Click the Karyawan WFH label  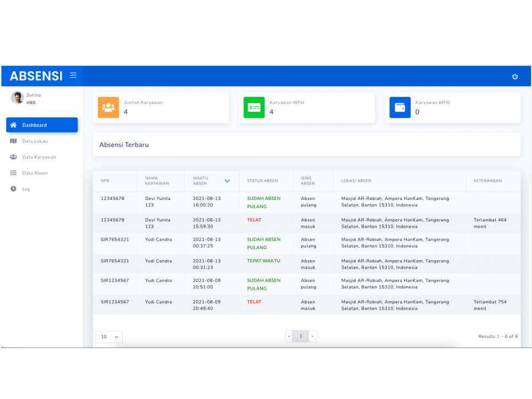click(287, 103)
